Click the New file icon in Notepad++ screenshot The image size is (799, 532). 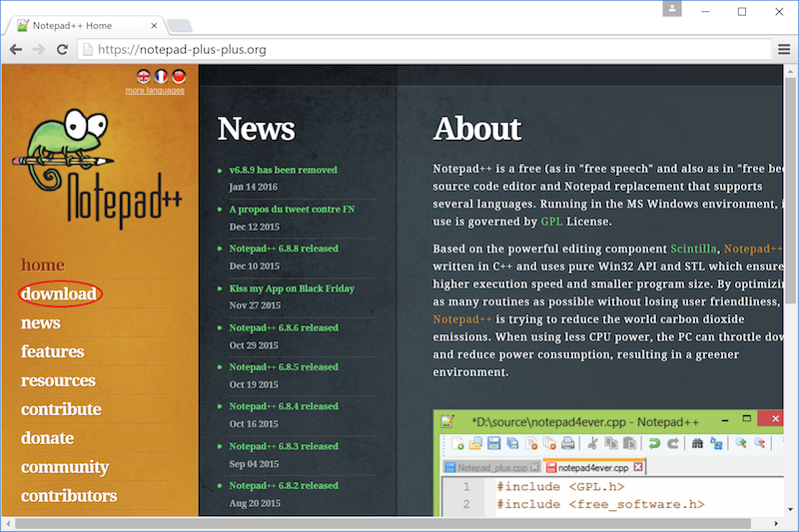point(457,443)
